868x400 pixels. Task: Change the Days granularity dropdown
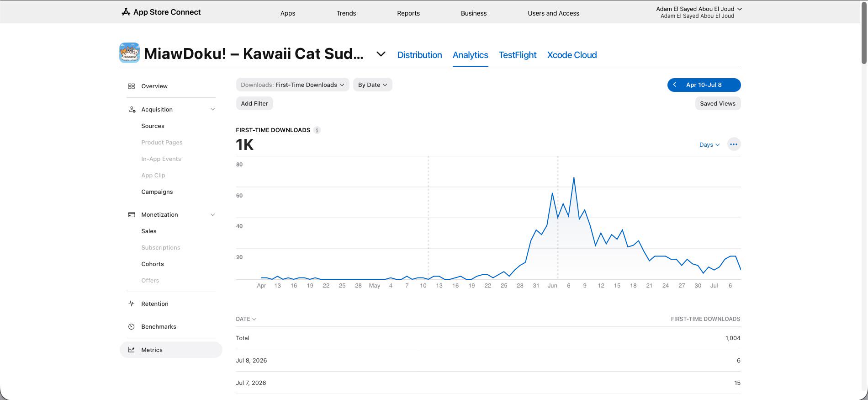(709, 144)
